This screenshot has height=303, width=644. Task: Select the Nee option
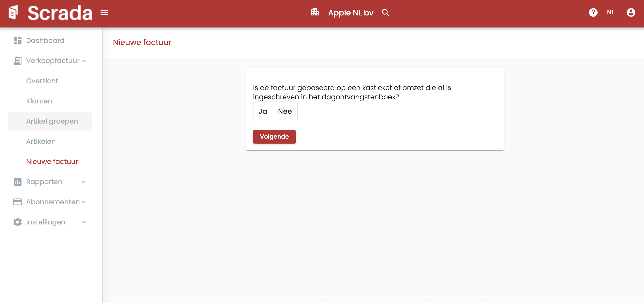point(285,111)
